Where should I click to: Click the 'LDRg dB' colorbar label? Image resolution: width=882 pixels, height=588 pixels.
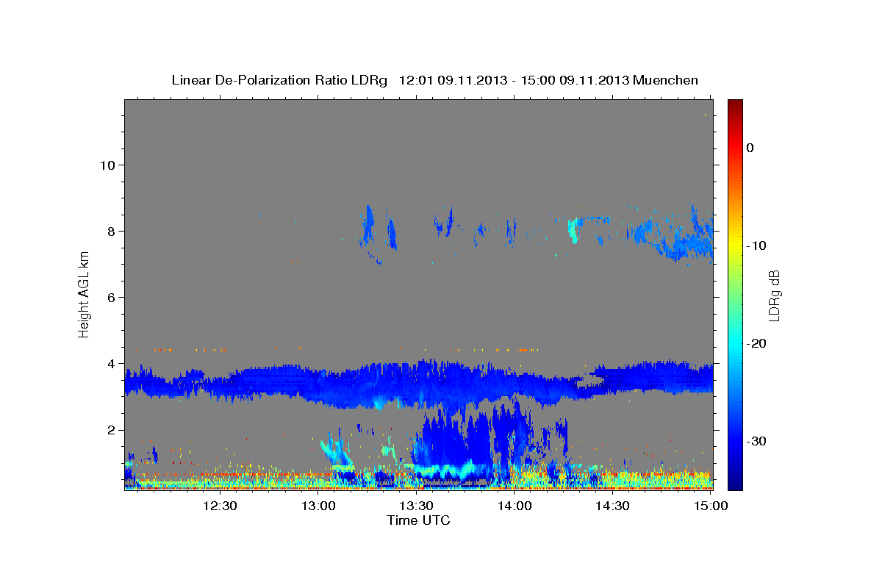click(773, 296)
